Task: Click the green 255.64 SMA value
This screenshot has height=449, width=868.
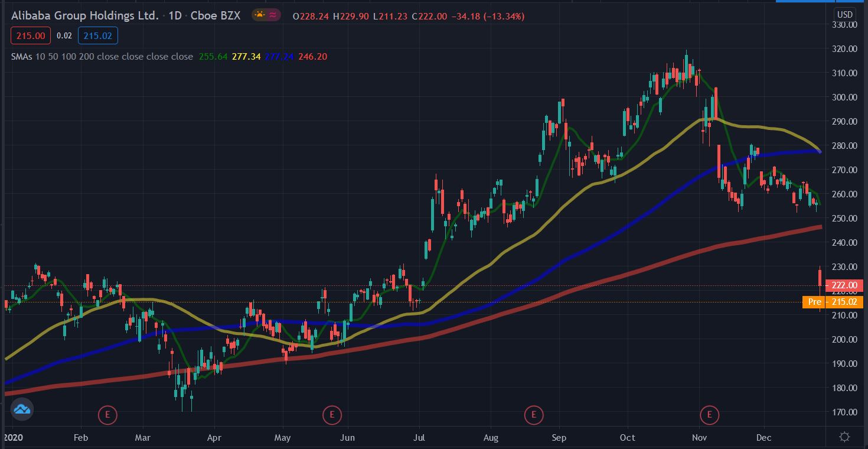Action: (x=212, y=57)
